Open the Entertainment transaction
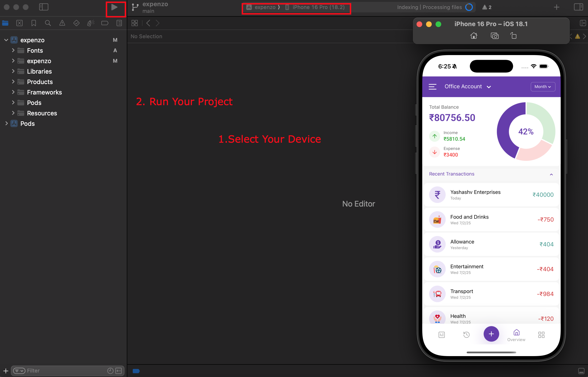 point(491,269)
